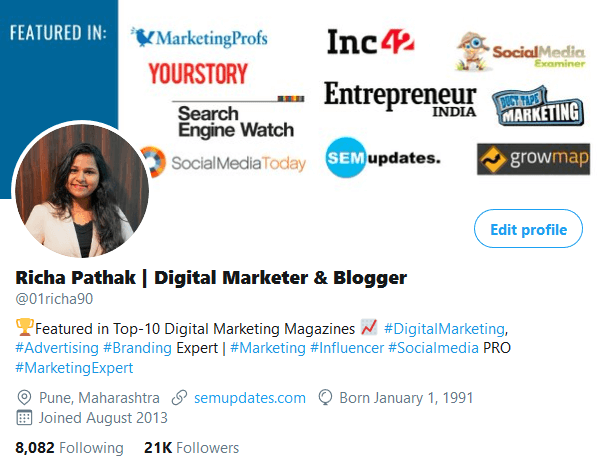The height and width of the screenshot is (468, 597).
Task: Click the growmap logo in header banner
Action: (x=533, y=159)
